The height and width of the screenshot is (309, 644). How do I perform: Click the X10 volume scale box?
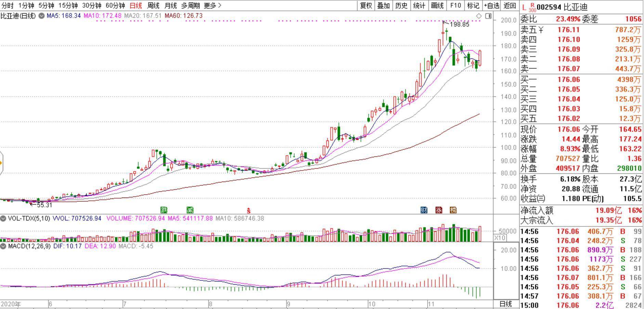pyautogui.click(x=500, y=238)
